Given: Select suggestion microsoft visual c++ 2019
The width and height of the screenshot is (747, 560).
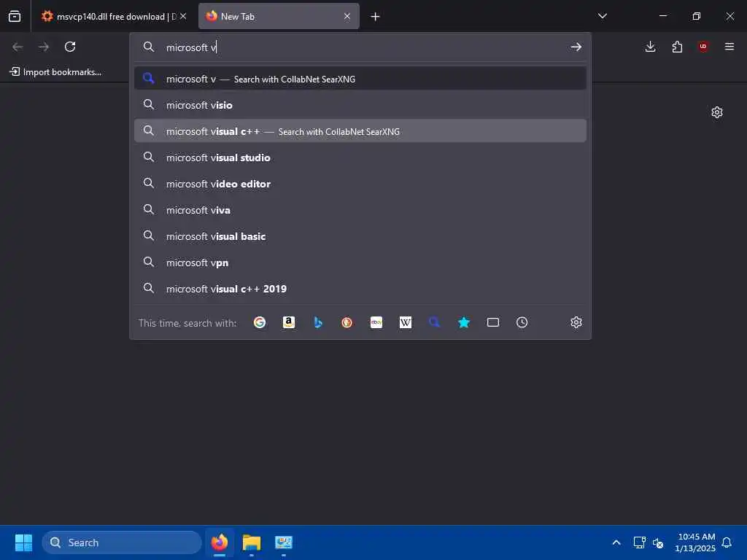Looking at the screenshot, I should click(x=360, y=289).
